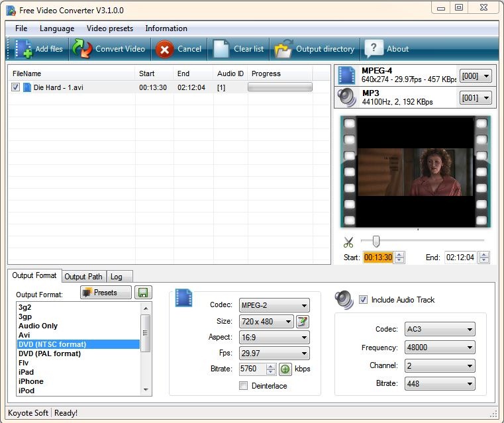The image size is (504, 423).
Task: Open the Output directory folder icon
Action: [283, 49]
